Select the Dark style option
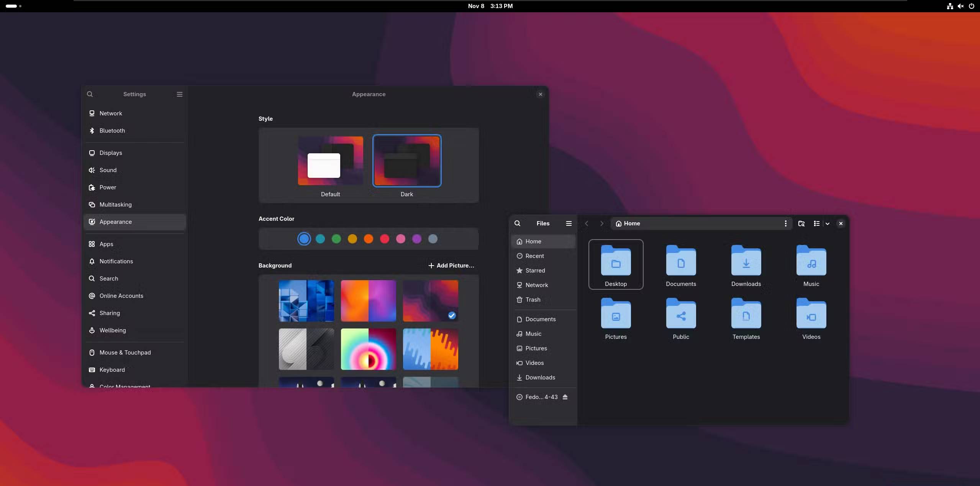This screenshot has height=486, width=980. pos(407,161)
